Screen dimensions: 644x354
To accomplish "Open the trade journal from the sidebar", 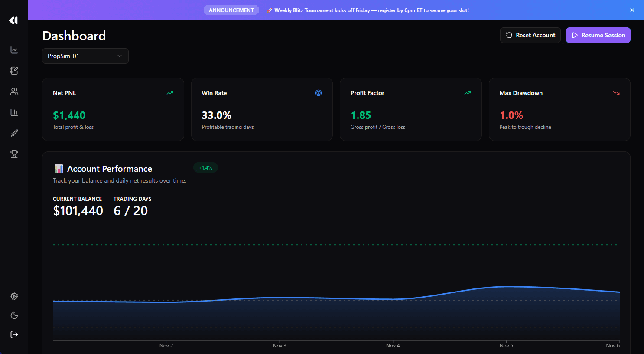I will coord(14,70).
